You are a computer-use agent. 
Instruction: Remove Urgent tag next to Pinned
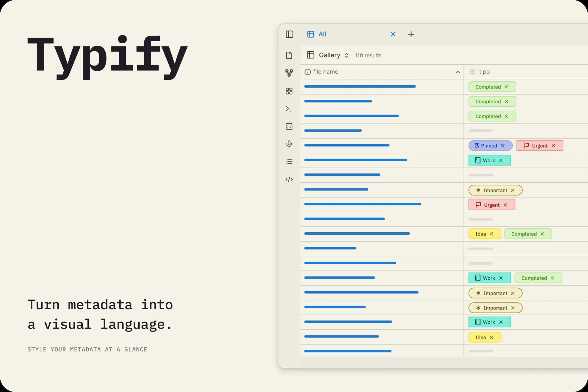pyautogui.click(x=554, y=146)
